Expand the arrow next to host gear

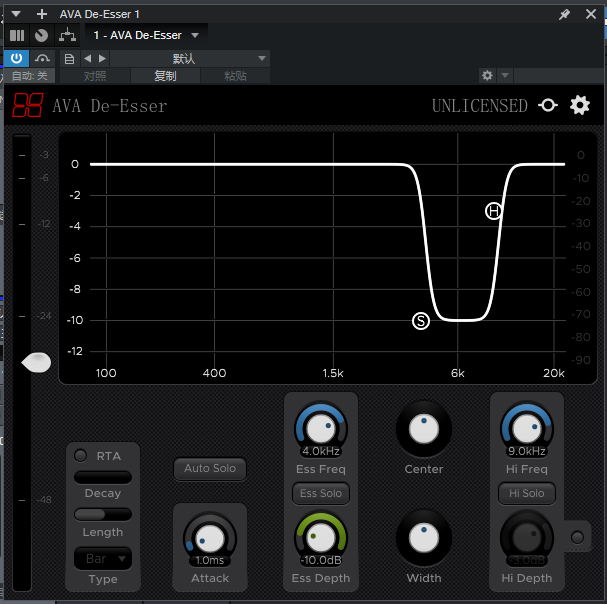[505, 75]
